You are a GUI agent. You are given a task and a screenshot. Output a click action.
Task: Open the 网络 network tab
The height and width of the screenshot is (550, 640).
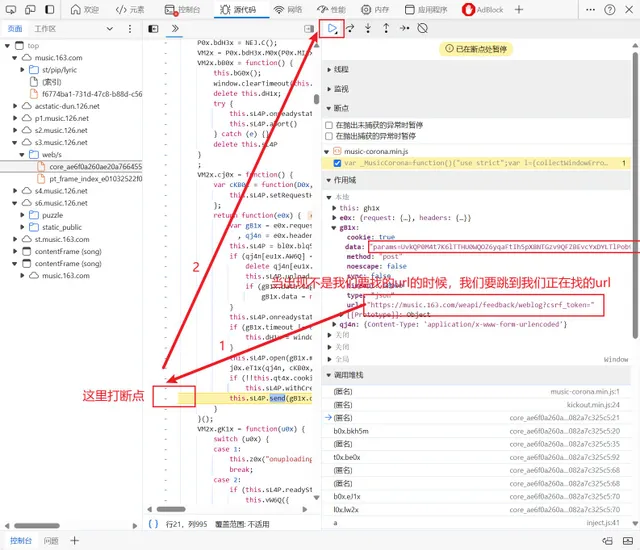click(288, 9)
